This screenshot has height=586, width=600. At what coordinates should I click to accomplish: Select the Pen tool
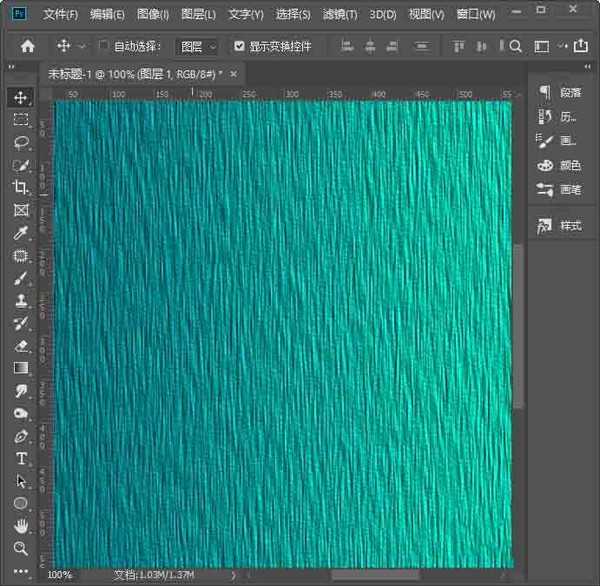[21, 436]
